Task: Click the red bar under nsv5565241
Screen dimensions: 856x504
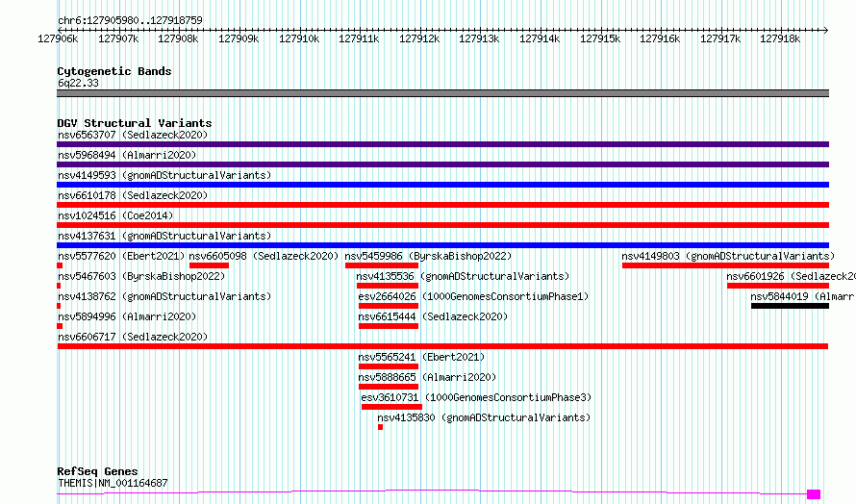Action: click(389, 366)
